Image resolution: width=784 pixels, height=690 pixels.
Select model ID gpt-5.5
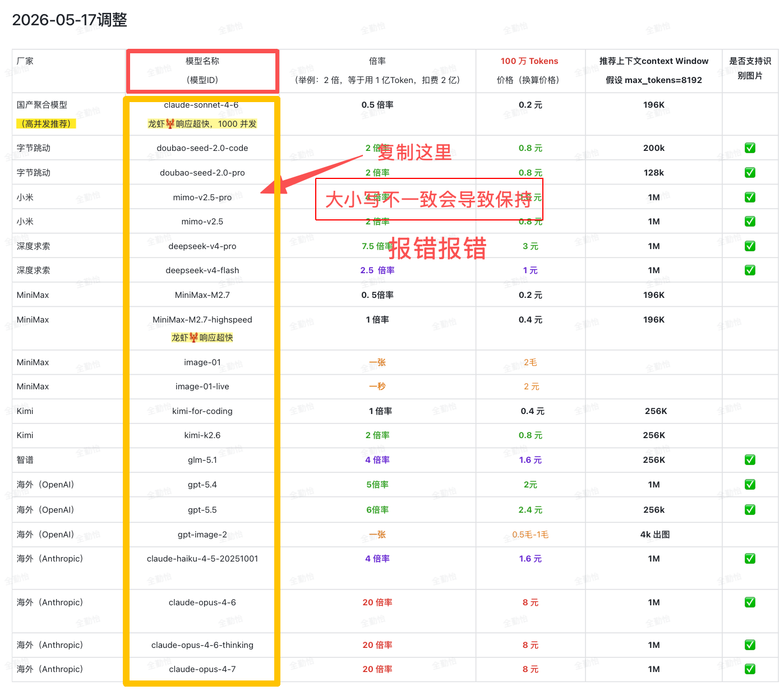click(x=202, y=510)
